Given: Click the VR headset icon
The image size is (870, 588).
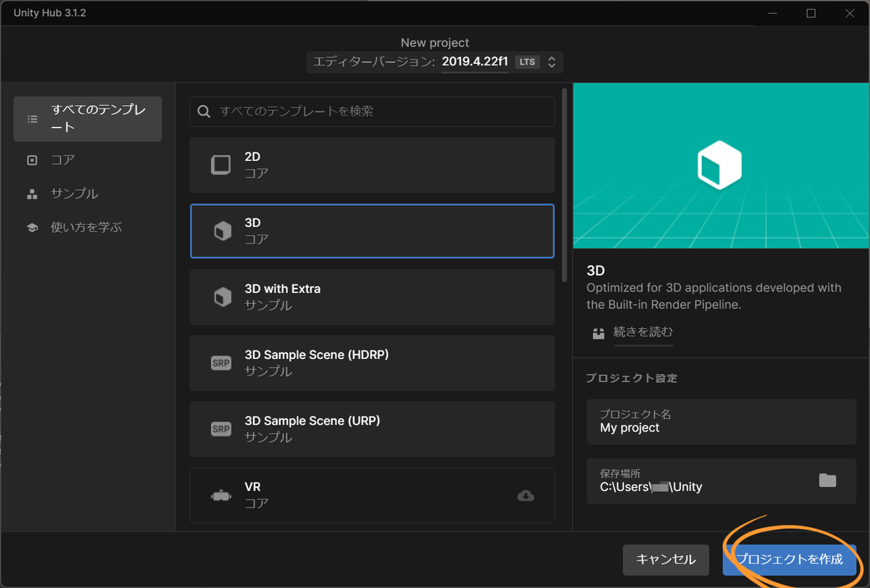Looking at the screenshot, I should pos(221,495).
